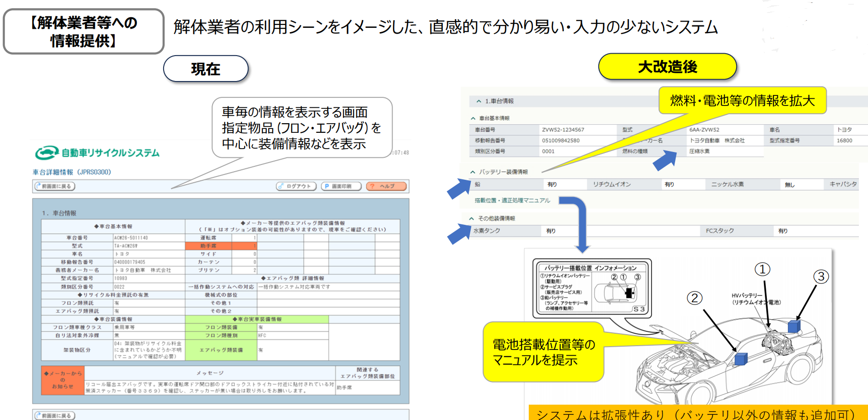This screenshot has width=868, height=420.
Task: Click the 自動車リサイクルシステム car logo
Action: point(46,153)
